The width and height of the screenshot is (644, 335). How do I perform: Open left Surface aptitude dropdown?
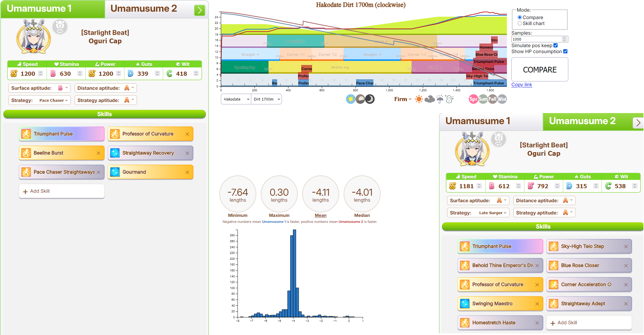[x=39, y=88]
